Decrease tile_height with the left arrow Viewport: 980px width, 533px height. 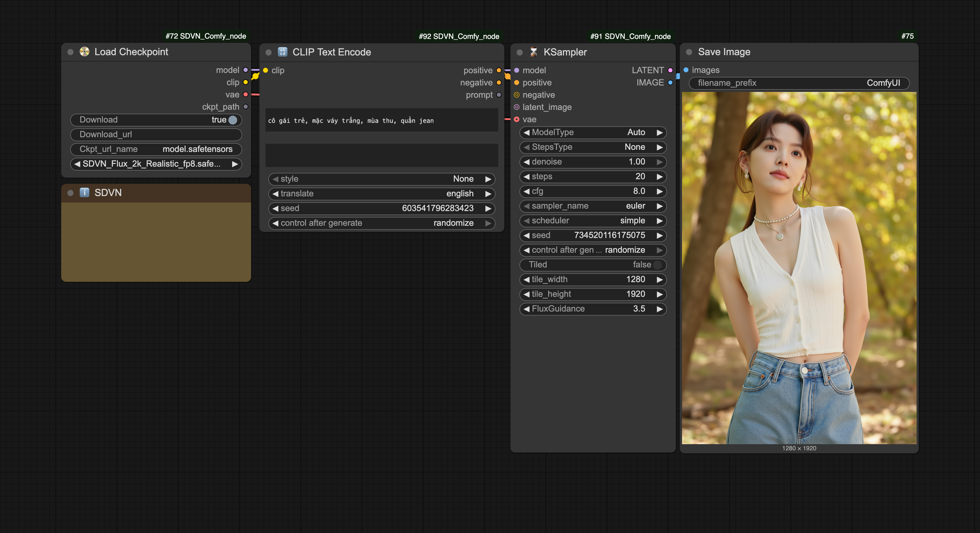(526, 294)
